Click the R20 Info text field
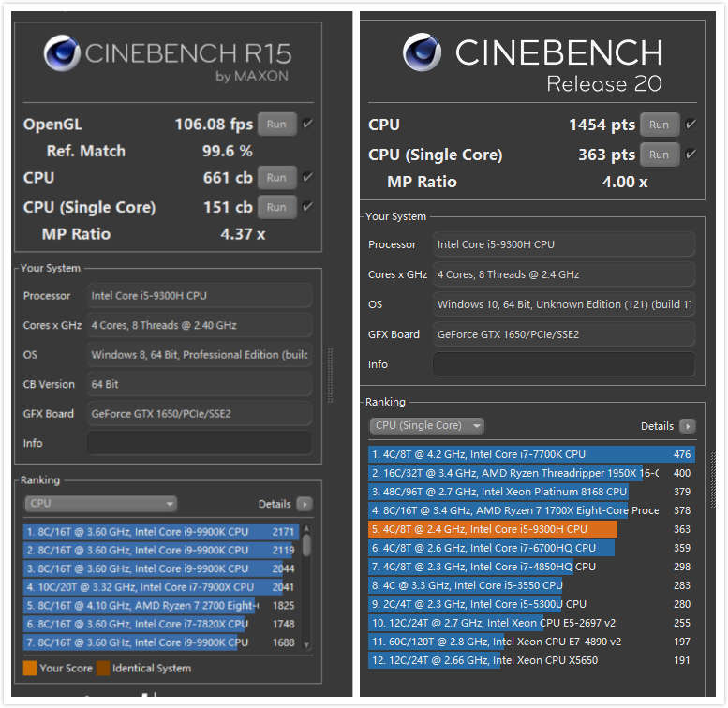 [x=564, y=364]
